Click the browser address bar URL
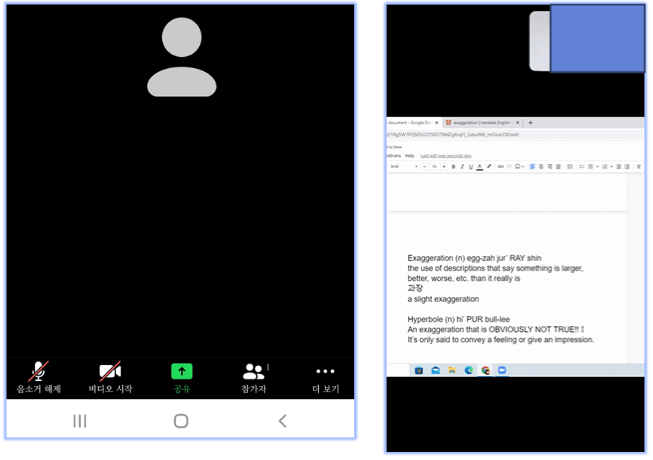Screen dimensions: 653x460 pos(515,134)
